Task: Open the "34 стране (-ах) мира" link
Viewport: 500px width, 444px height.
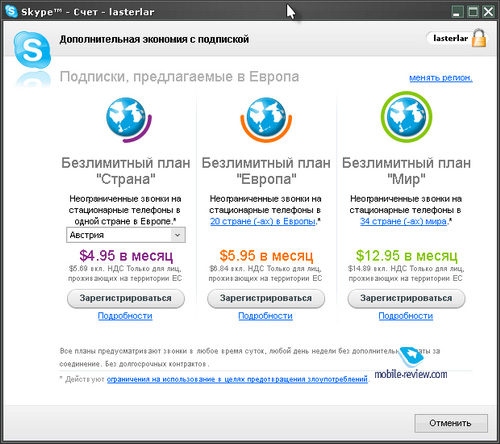Action: [403, 221]
